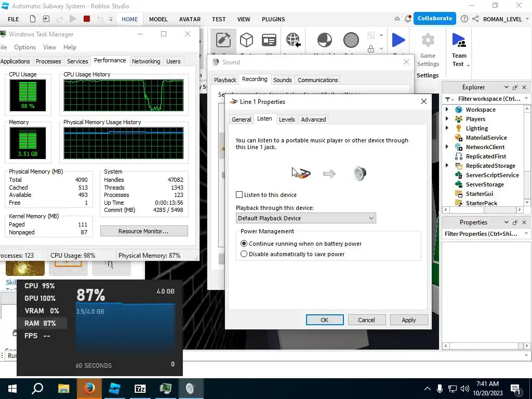The image size is (532, 399).
Task: Click Cancel in Line 1 Properties
Action: click(x=366, y=320)
